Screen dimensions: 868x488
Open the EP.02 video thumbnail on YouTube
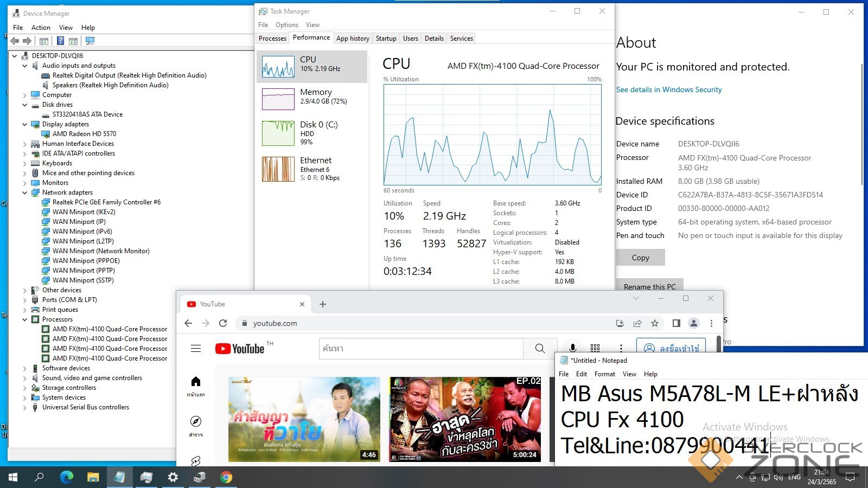click(465, 419)
